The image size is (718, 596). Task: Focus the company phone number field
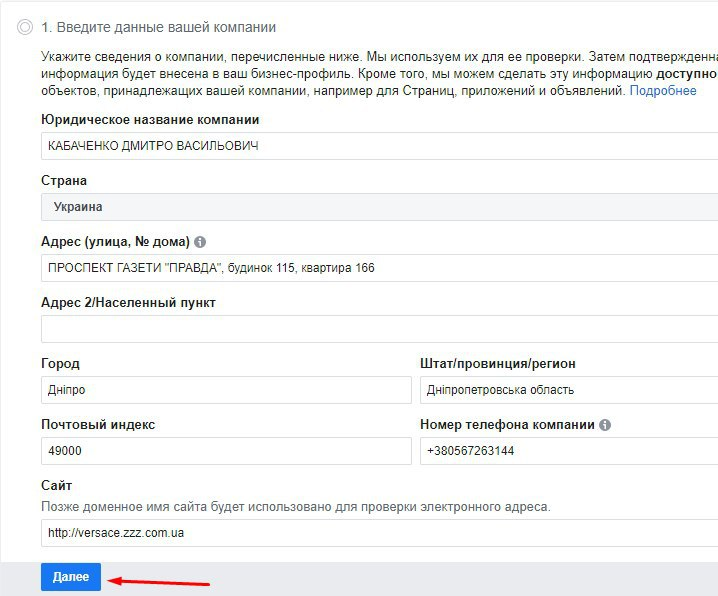tap(568, 451)
